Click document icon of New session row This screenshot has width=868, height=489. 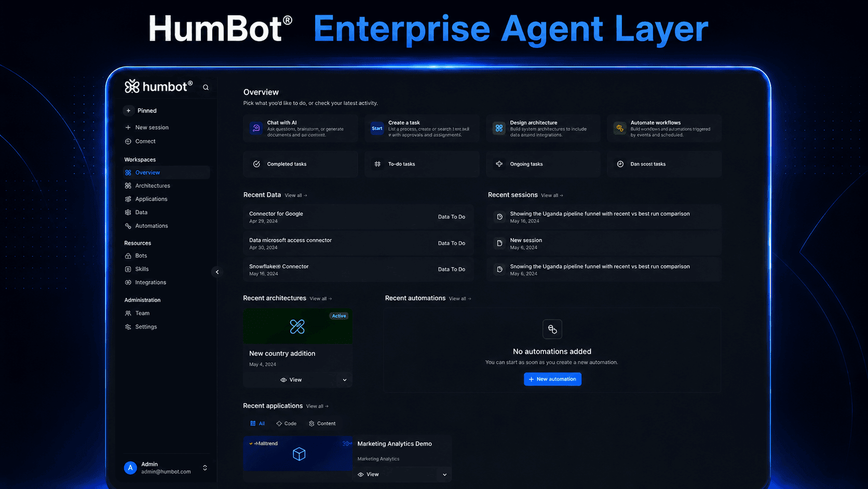point(499,243)
